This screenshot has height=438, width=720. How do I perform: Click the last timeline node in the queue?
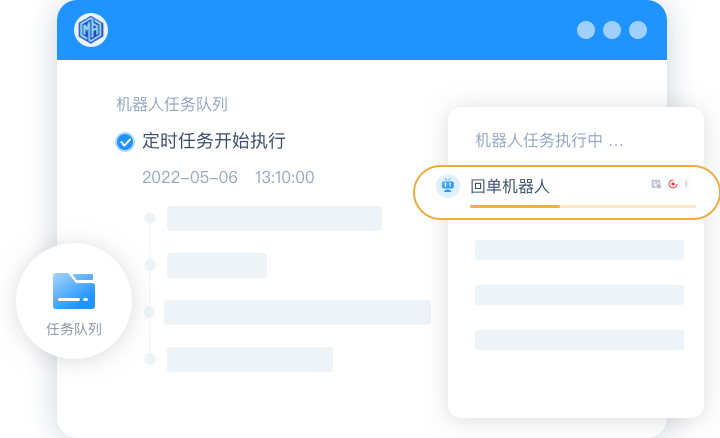pyautogui.click(x=150, y=359)
